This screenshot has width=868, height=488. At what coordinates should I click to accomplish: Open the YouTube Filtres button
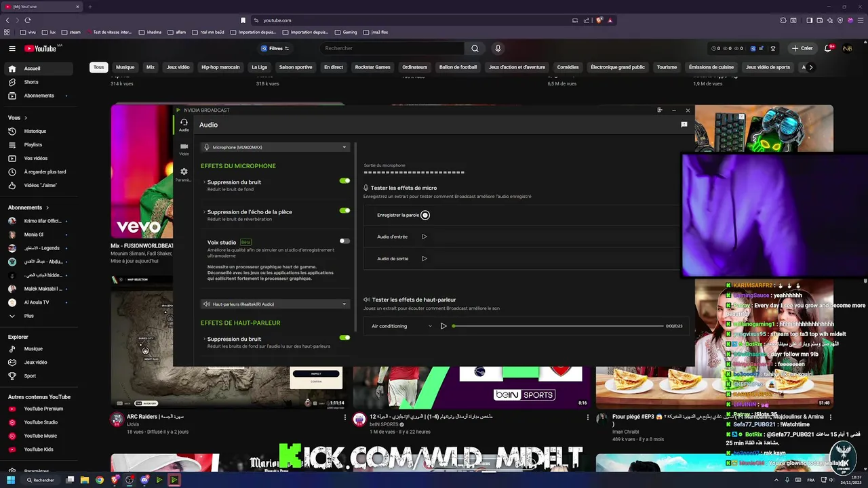point(275,48)
